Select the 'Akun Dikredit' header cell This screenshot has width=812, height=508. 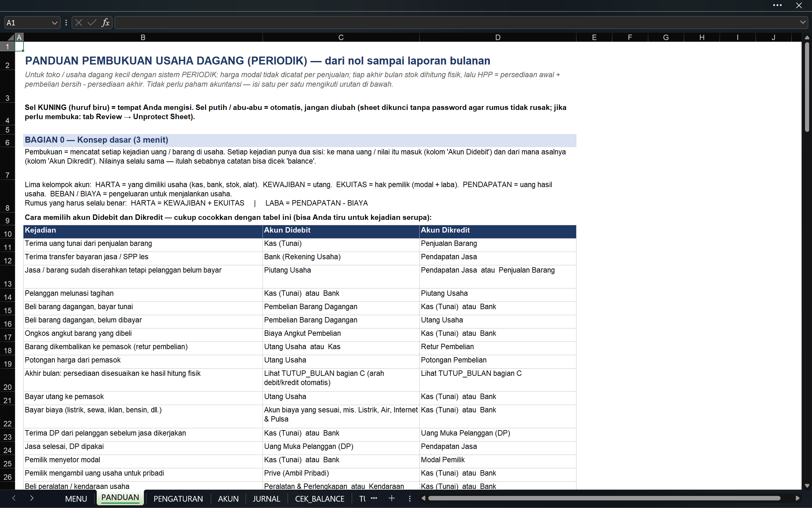click(498, 232)
